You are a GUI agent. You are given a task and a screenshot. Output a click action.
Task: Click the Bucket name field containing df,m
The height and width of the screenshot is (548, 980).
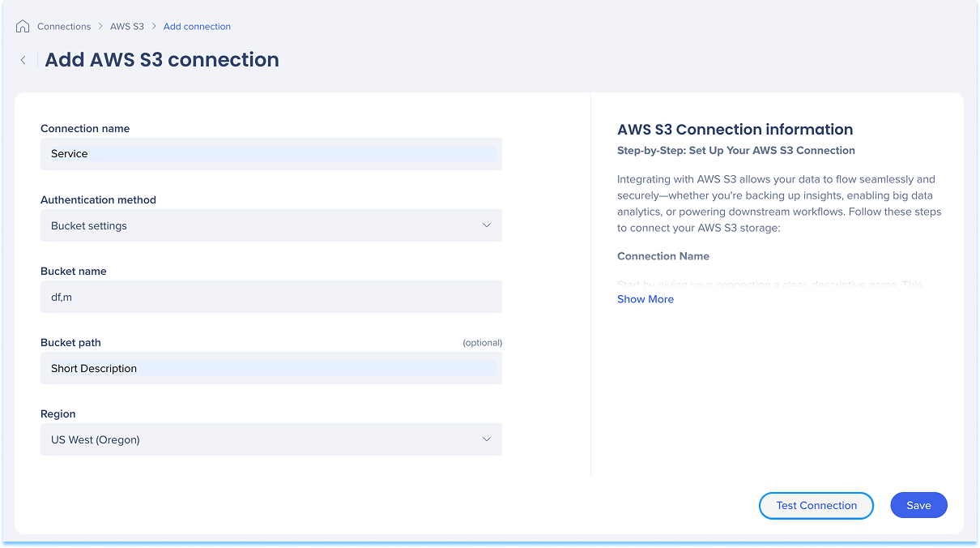tap(271, 297)
